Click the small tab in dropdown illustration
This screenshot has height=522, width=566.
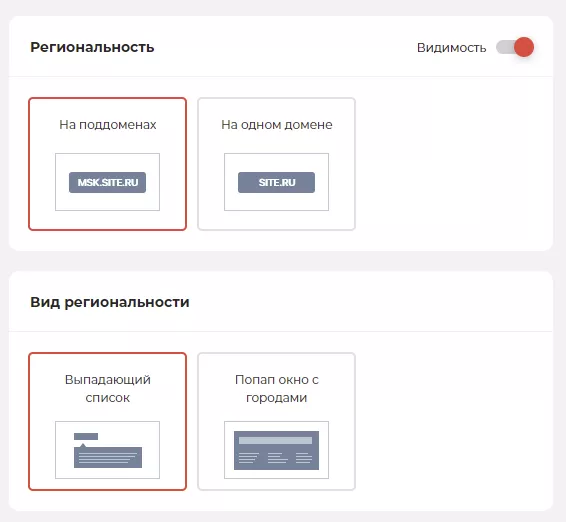[86, 436]
